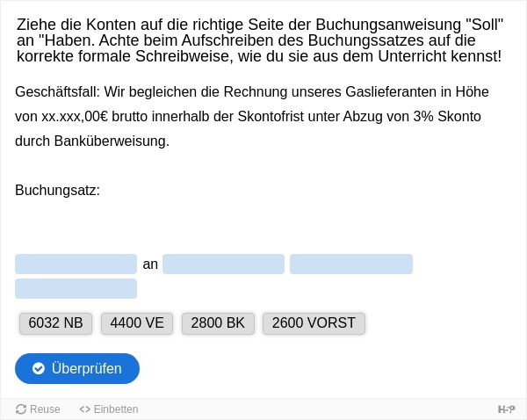Open the Einbetten embed link
The height and width of the screenshot is (420, 527).
tap(109, 409)
